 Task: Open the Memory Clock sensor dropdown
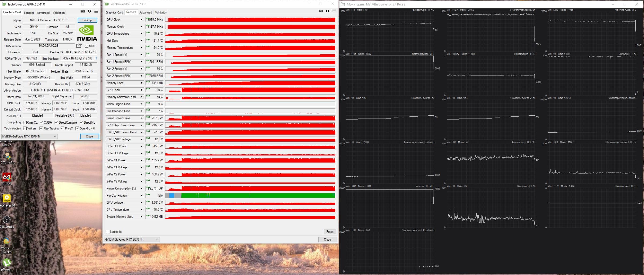click(141, 27)
